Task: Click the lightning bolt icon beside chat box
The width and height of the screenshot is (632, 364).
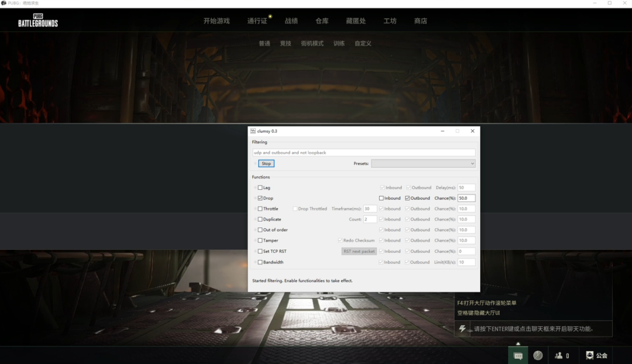Action: tap(462, 328)
